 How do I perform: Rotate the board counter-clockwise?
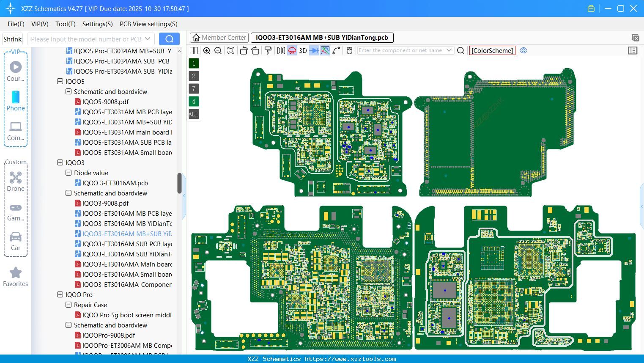244,51
